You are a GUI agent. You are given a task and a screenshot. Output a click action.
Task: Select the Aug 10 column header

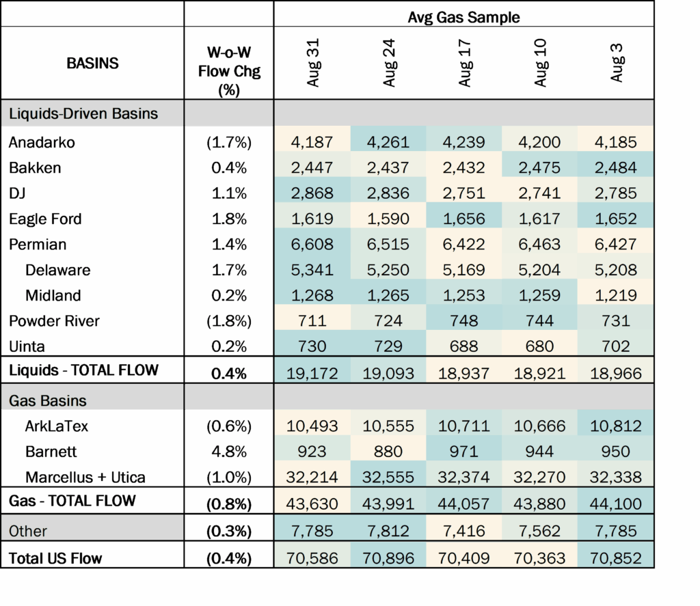(x=540, y=61)
